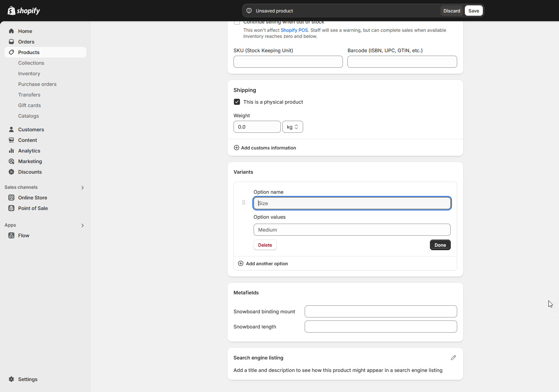Image resolution: width=559 pixels, height=392 pixels.
Task: Click the Done button for variant option
Action: coord(440,245)
